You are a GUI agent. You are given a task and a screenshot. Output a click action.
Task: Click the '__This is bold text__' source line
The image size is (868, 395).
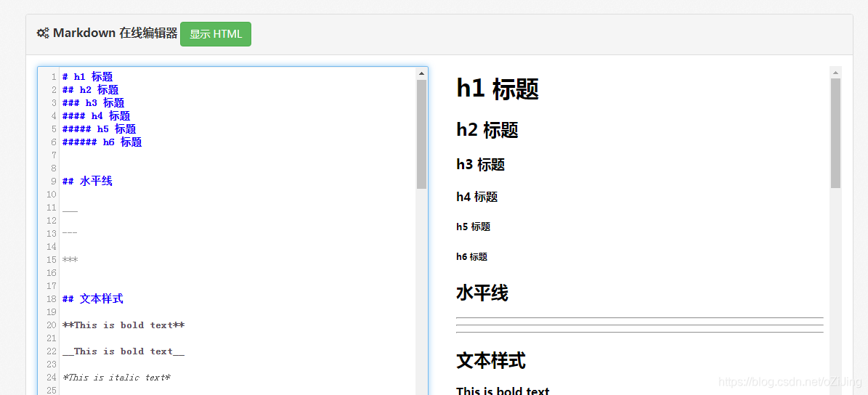click(x=123, y=351)
